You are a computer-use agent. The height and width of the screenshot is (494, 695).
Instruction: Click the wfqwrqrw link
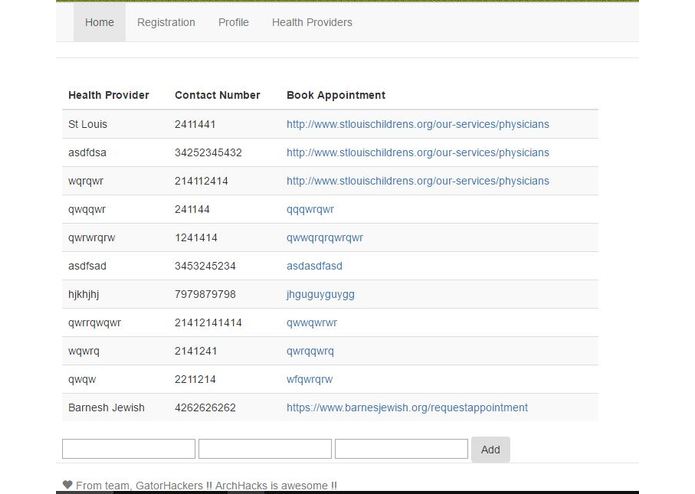click(x=309, y=380)
